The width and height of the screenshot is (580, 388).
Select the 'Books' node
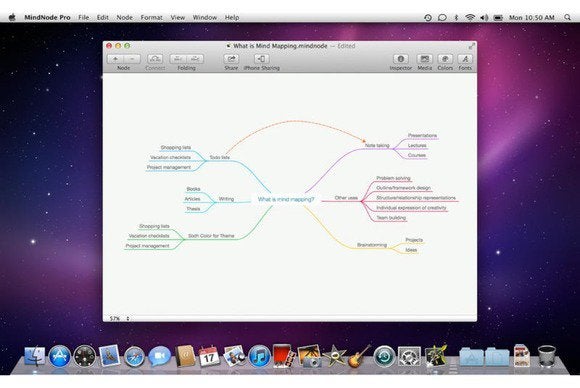coord(193,189)
